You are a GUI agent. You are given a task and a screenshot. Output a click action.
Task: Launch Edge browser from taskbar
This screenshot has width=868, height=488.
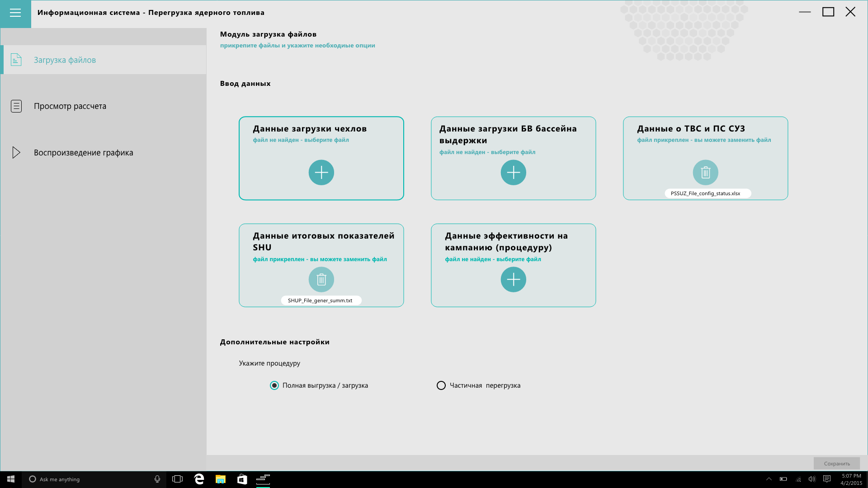(199, 479)
